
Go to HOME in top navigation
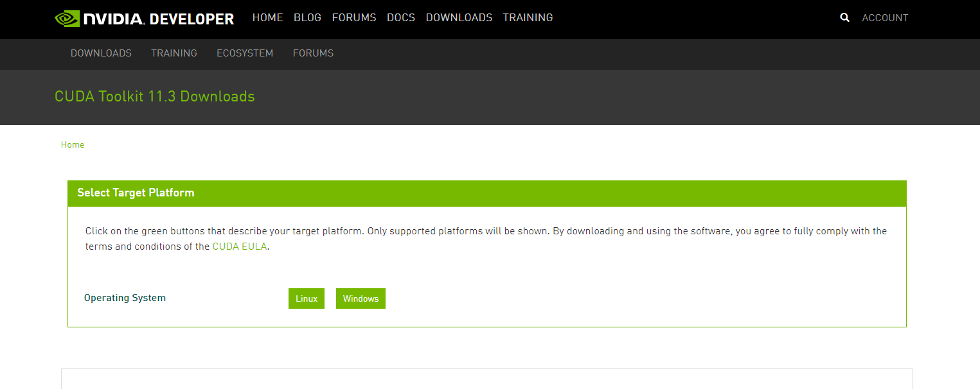(267, 18)
